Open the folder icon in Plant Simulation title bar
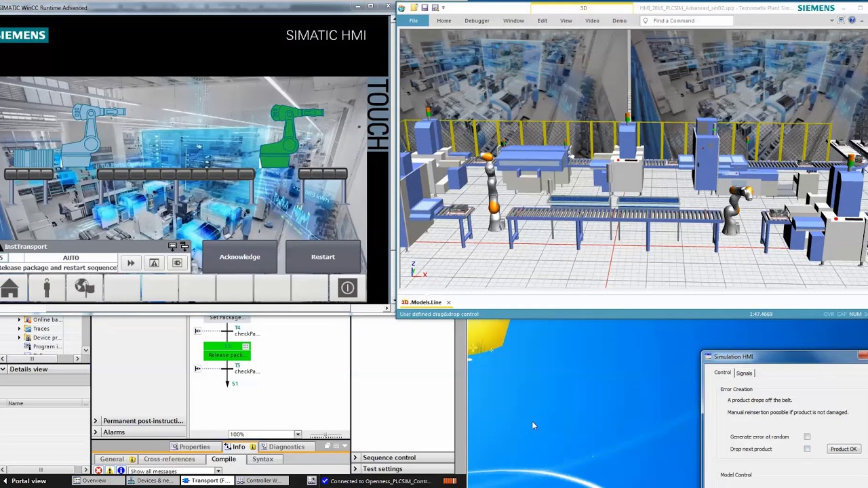 pyautogui.click(x=414, y=7)
